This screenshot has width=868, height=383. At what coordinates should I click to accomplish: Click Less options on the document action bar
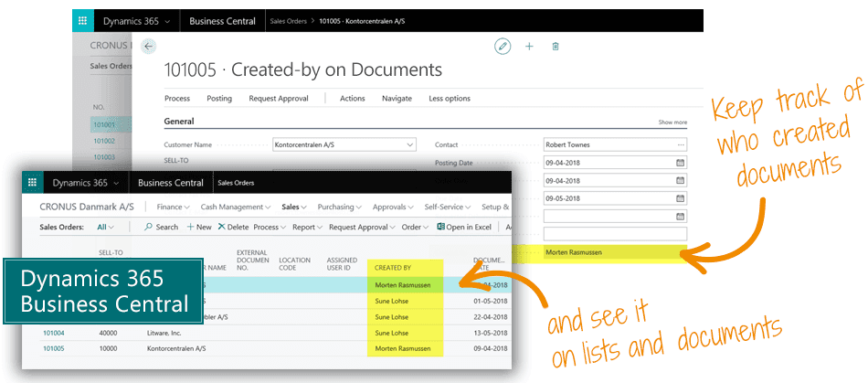coord(450,99)
